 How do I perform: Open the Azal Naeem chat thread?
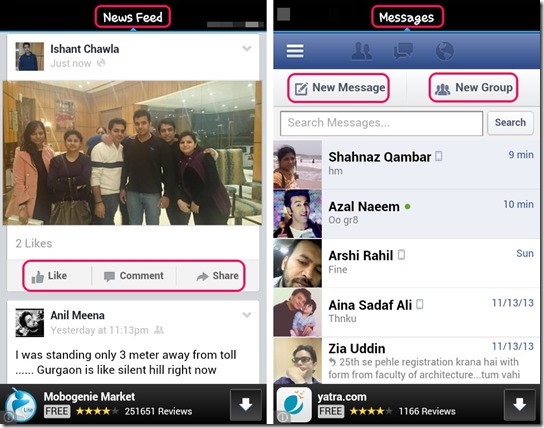pos(407,214)
